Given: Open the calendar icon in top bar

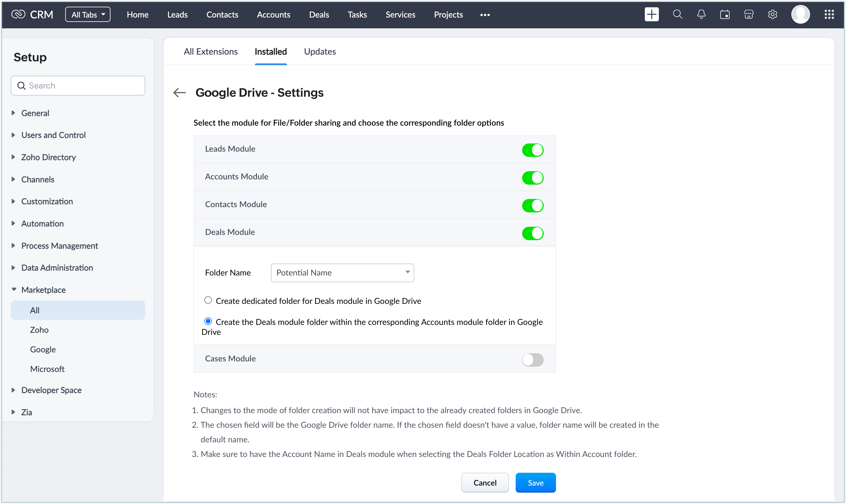Looking at the screenshot, I should click(725, 15).
